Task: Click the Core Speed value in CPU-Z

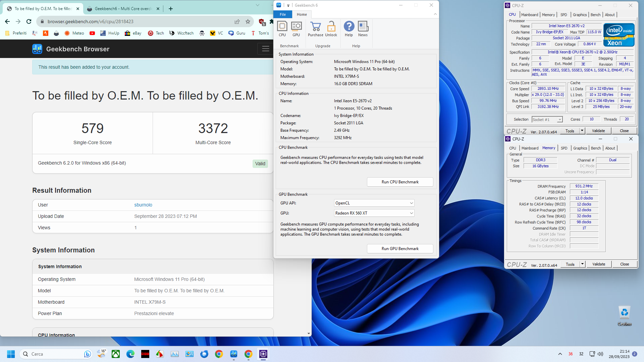Action: point(548,89)
